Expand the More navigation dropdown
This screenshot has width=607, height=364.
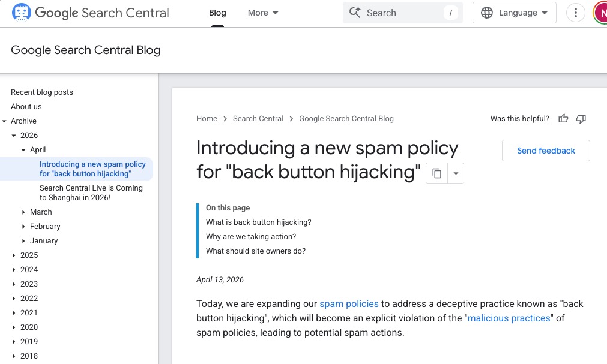tap(262, 12)
